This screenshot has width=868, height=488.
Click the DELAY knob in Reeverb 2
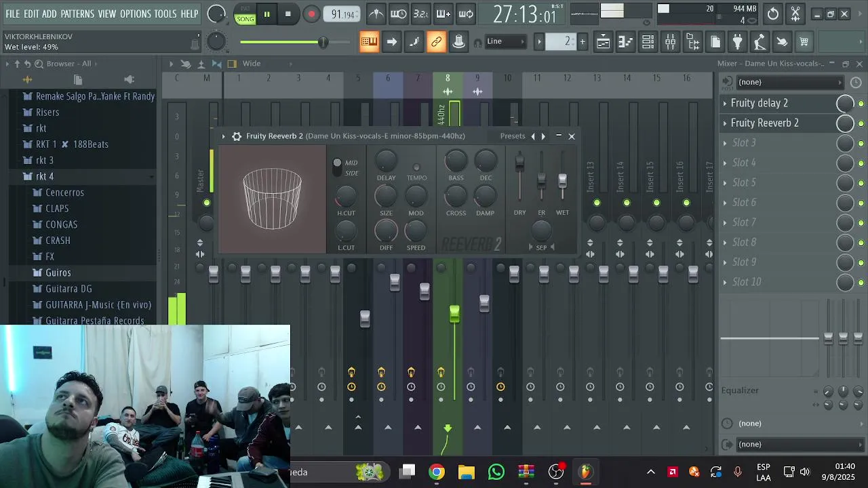(x=386, y=161)
